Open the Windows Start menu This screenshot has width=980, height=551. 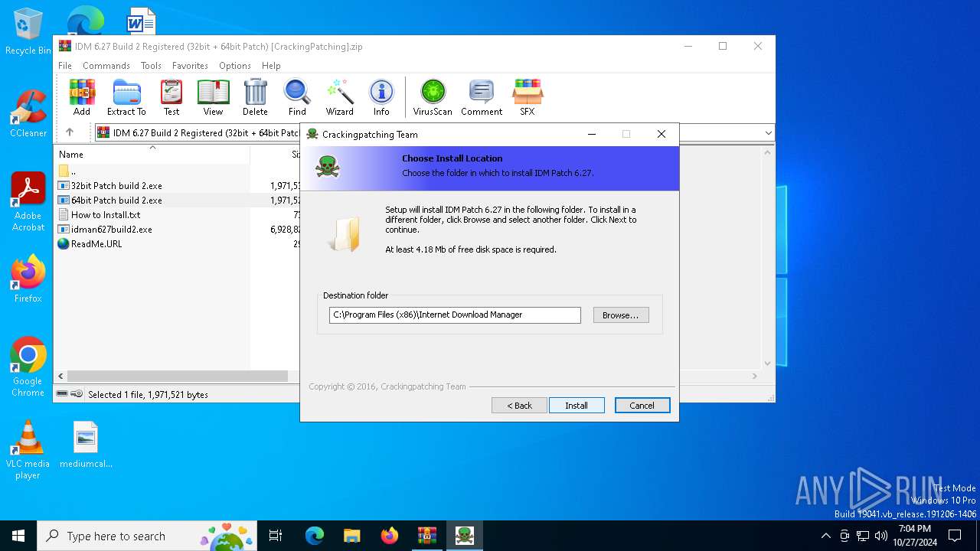point(18,536)
